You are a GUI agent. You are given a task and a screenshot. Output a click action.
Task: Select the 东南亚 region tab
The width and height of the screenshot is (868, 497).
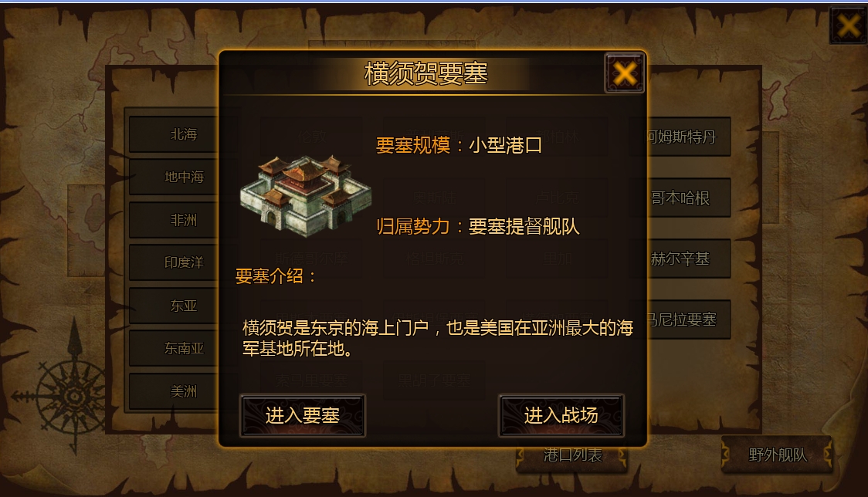pyautogui.click(x=175, y=348)
